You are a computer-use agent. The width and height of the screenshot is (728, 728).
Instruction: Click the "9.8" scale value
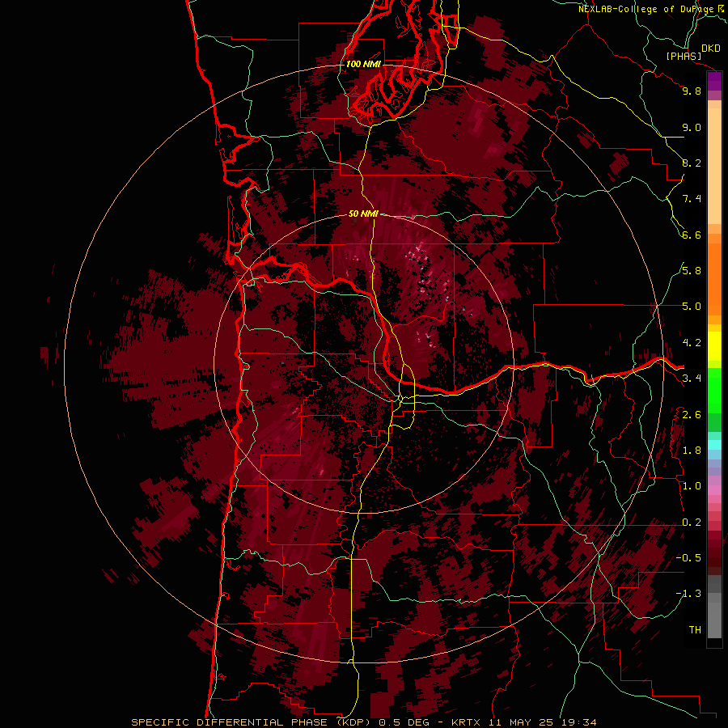click(692, 91)
